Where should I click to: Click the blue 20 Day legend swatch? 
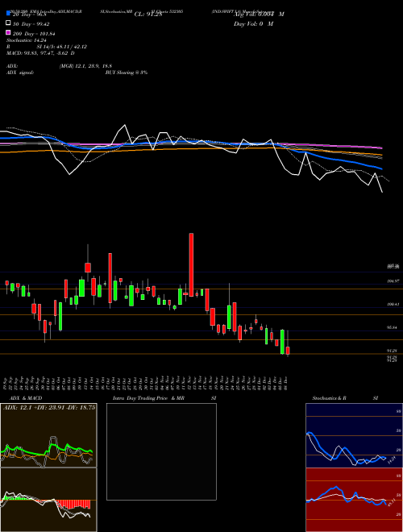[8, 13]
